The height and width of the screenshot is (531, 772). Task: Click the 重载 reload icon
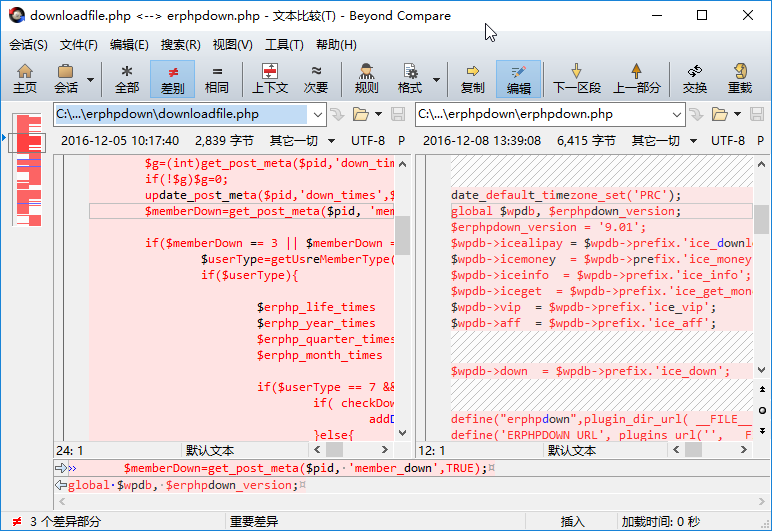740,72
